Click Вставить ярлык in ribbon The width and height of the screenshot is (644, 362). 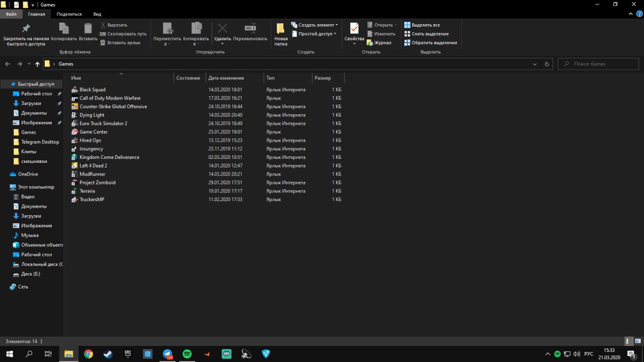tap(120, 43)
